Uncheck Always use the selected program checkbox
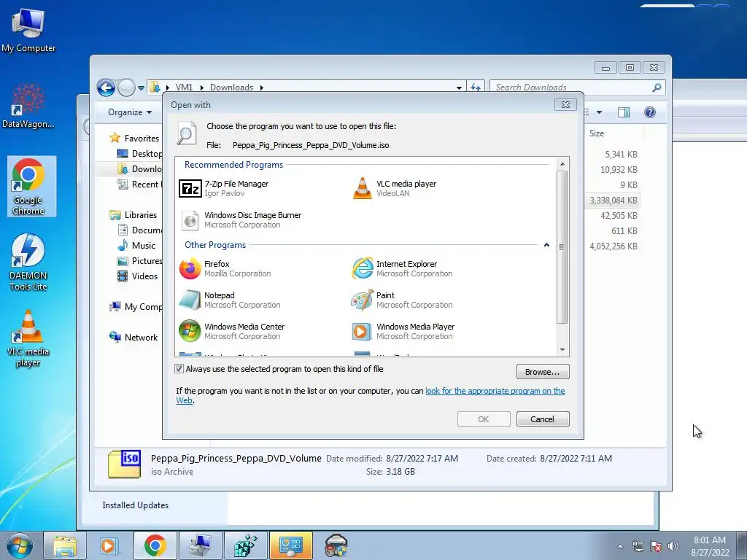This screenshot has height=560, width=747. pos(179,368)
